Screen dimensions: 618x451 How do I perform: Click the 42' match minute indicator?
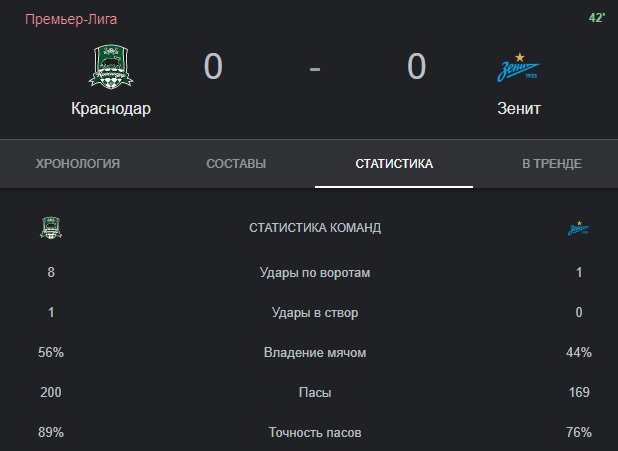pyautogui.click(x=597, y=17)
